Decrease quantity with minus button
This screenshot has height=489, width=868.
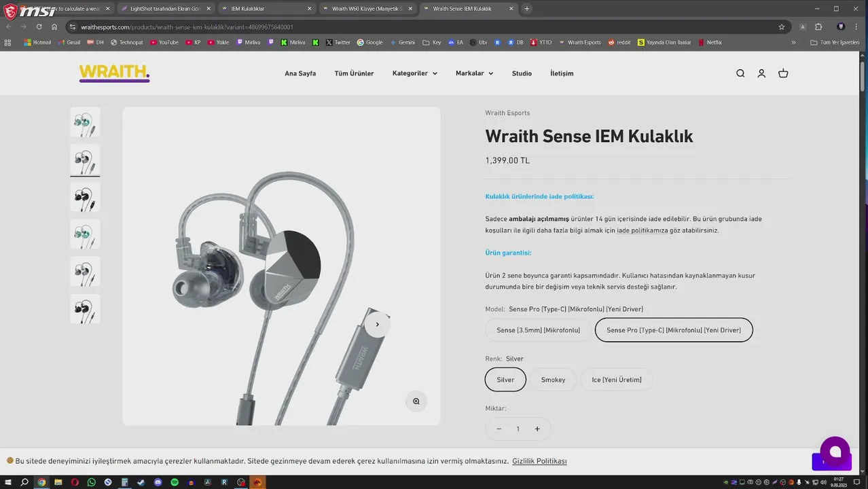coord(499,429)
